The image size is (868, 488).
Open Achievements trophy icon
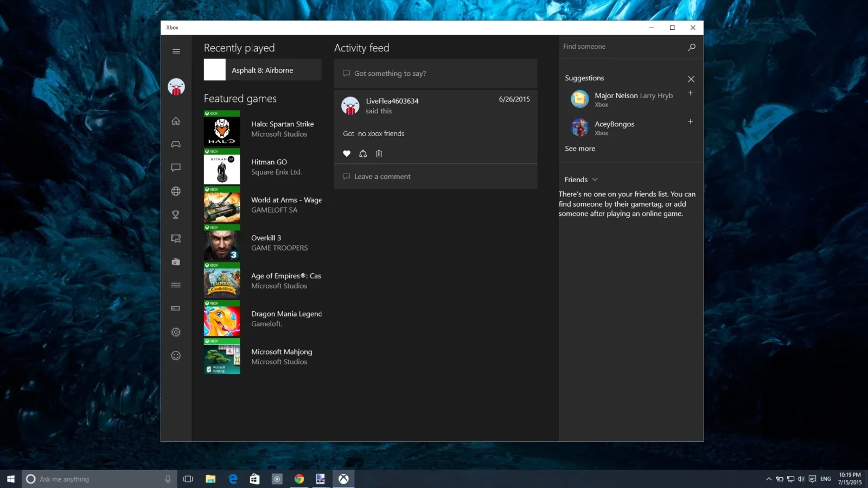coord(176,215)
